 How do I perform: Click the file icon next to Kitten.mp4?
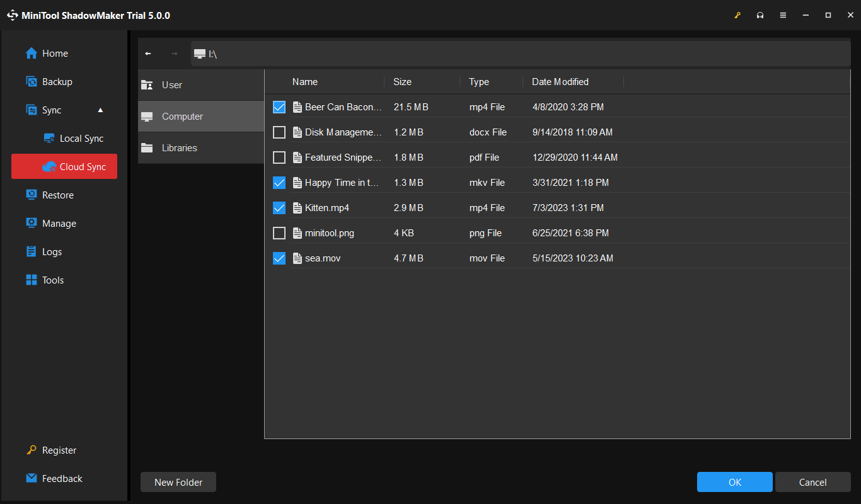point(298,208)
